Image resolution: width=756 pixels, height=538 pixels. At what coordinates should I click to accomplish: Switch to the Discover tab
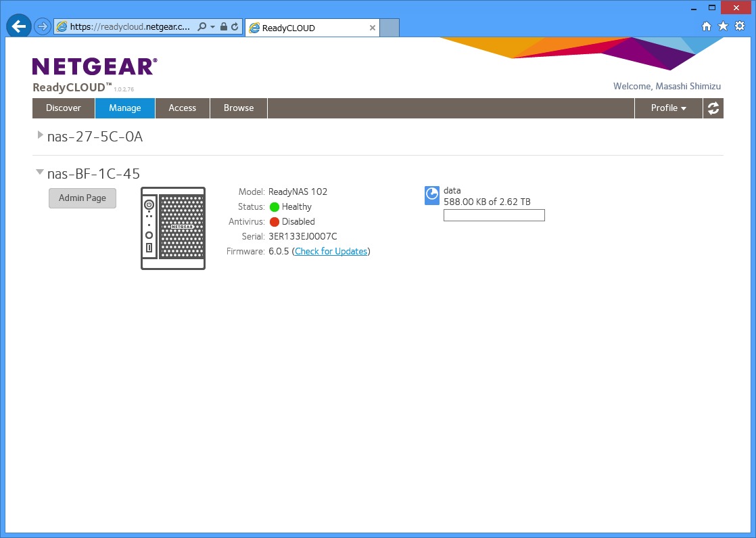[64, 108]
